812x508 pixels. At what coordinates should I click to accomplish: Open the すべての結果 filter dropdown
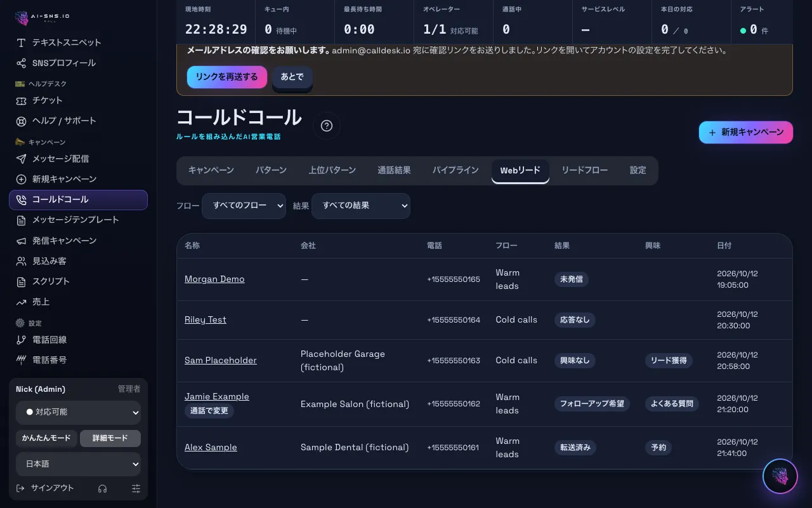tap(361, 206)
